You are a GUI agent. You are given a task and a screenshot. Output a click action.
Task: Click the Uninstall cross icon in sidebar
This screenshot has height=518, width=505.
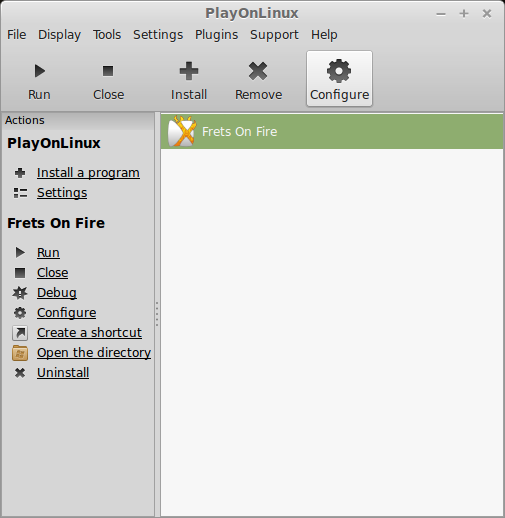(20, 373)
